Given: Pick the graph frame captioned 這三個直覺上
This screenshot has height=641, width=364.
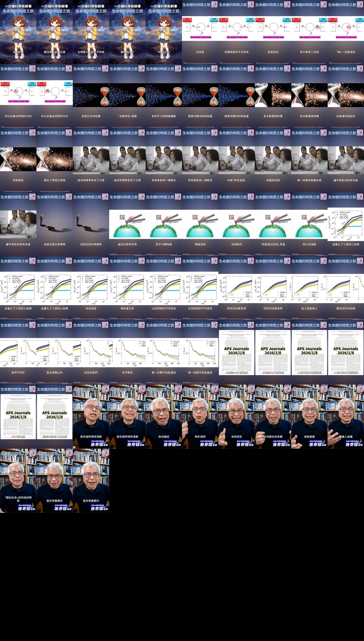Looking at the screenshot, I should (309, 288).
